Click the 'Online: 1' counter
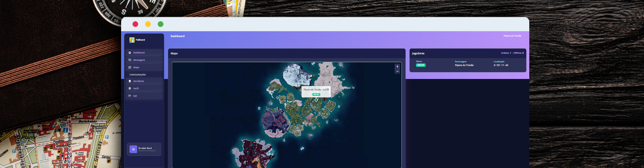644x168 pixels. point(506,53)
